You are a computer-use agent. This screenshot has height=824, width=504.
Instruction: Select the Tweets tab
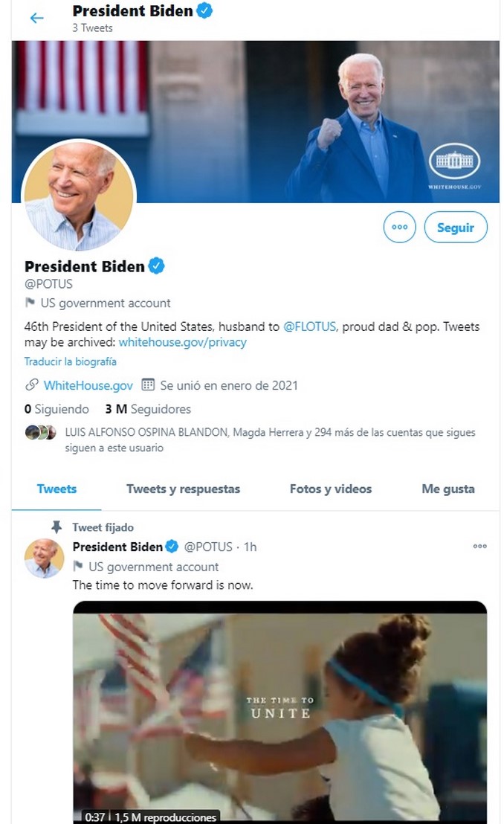pyautogui.click(x=56, y=489)
